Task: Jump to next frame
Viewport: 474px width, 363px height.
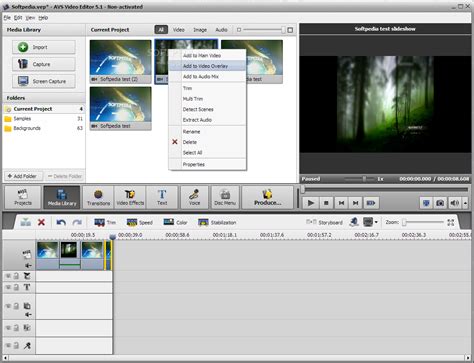Action: tap(356, 203)
